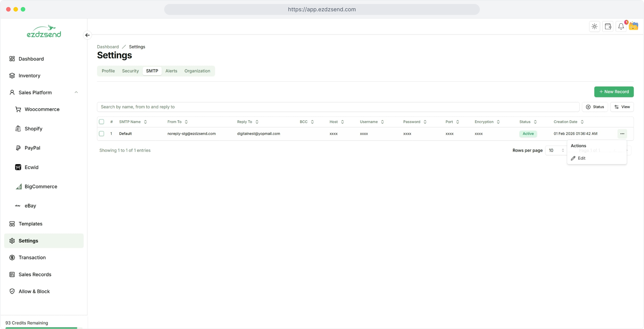
Task: Open row actions three-dot menu
Action: tap(622, 134)
